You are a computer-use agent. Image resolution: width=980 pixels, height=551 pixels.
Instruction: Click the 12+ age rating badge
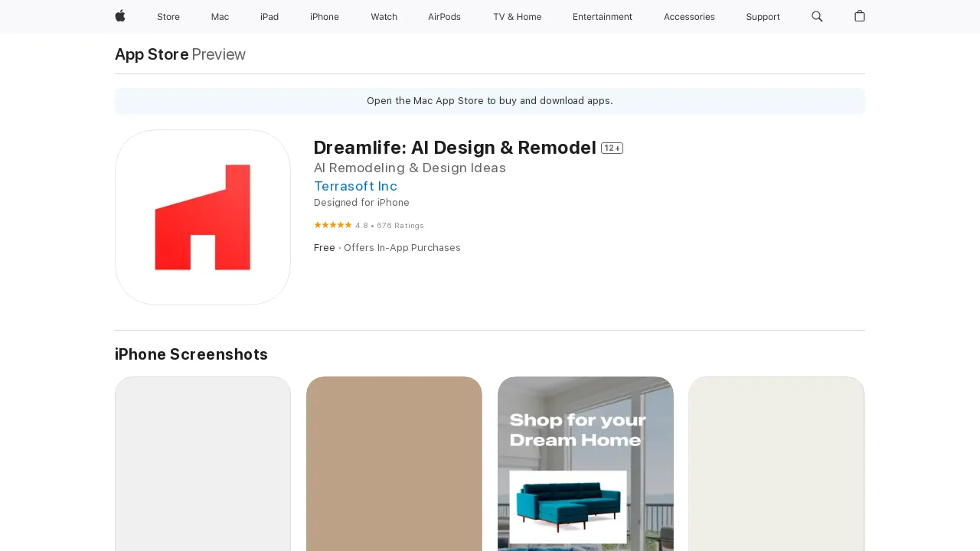point(612,148)
